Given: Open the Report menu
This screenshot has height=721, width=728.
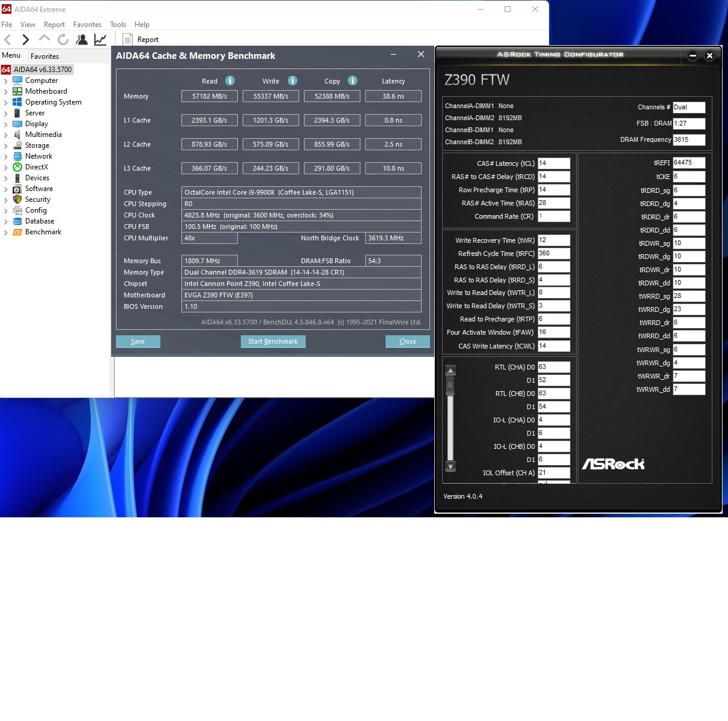Looking at the screenshot, I should 54,25.
